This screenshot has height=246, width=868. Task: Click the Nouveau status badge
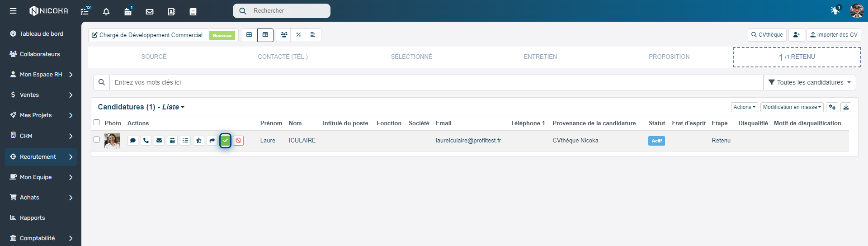(222, 35)
